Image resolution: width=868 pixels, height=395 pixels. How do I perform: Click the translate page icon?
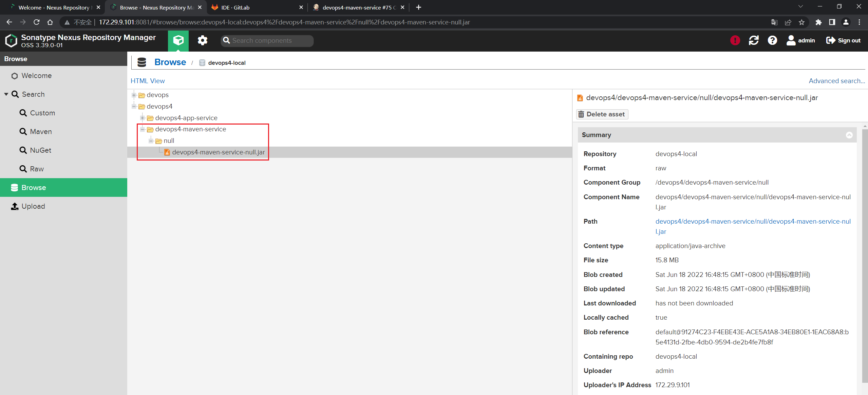(774, 22)
